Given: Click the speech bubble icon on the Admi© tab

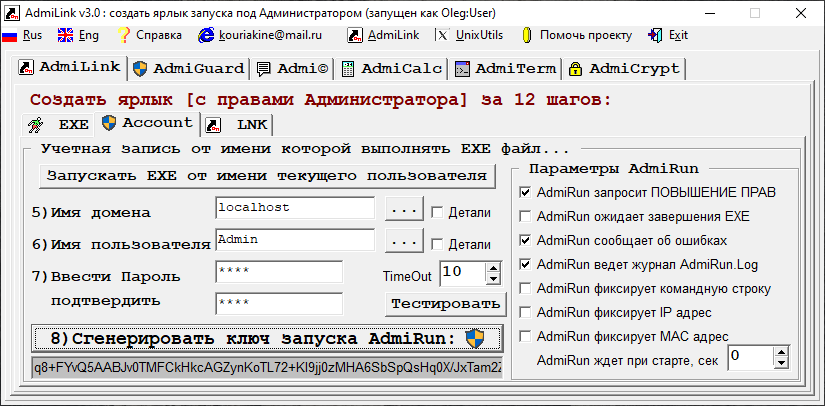Looking at the screenshot, I should 264,69.
